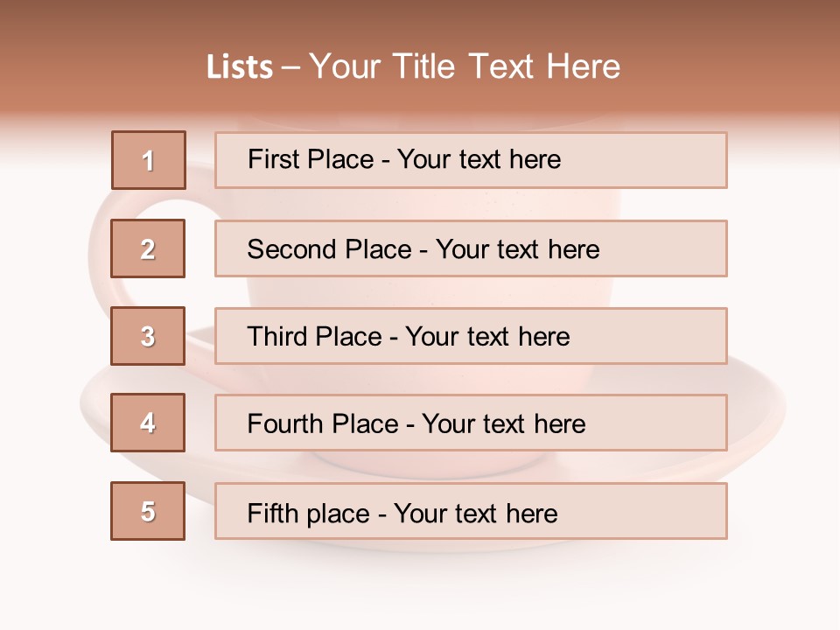Click 'Your text here' in Second Place bar
The height and width of the screenshot is (630, 840).
517,249
